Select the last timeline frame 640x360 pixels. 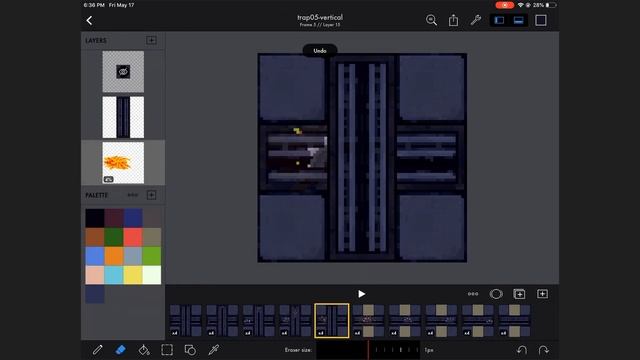(x=514, y=320)
